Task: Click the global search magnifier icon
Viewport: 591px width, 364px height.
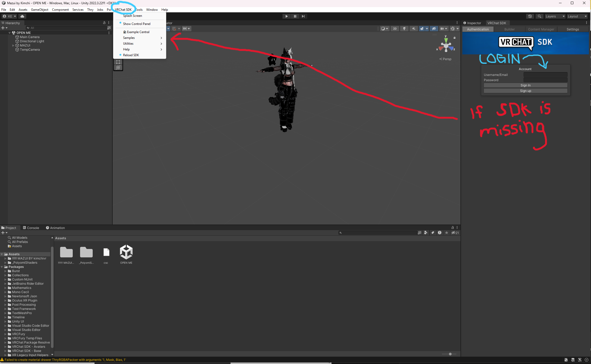Action: tap(539, 16)
